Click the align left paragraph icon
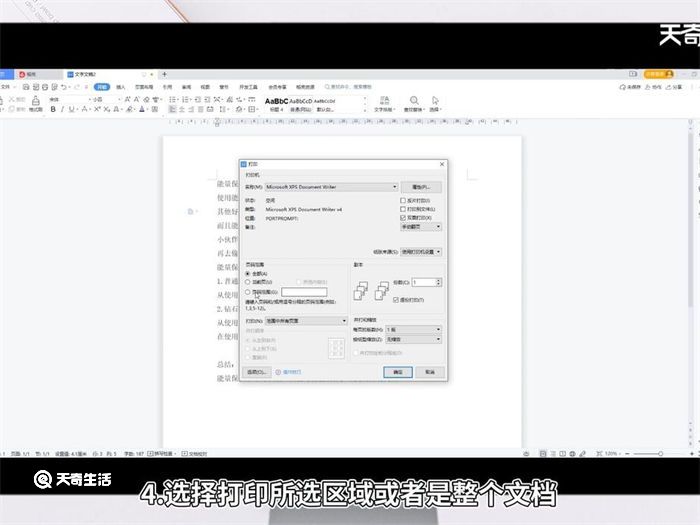Screen dimensions: 700x525 (173, 109)
